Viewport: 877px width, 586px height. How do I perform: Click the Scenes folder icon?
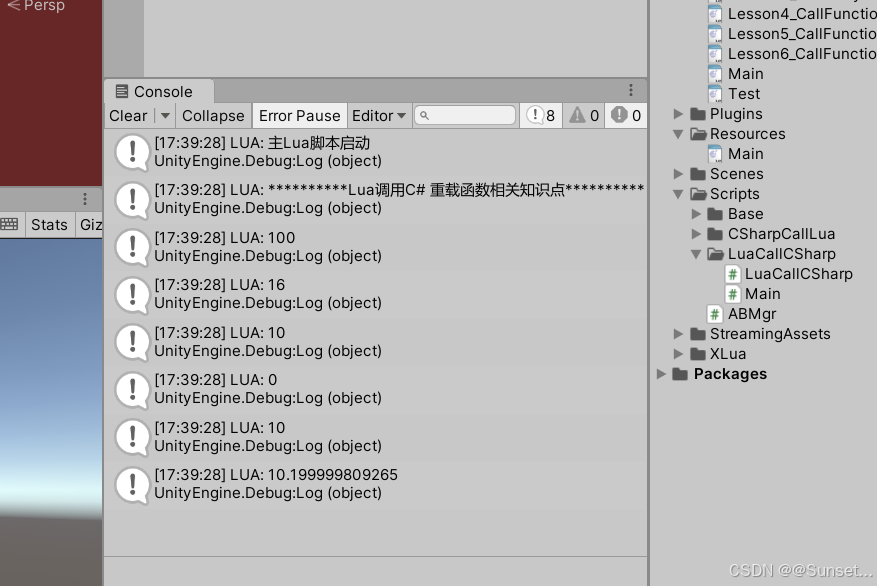[x=697, y=174]
